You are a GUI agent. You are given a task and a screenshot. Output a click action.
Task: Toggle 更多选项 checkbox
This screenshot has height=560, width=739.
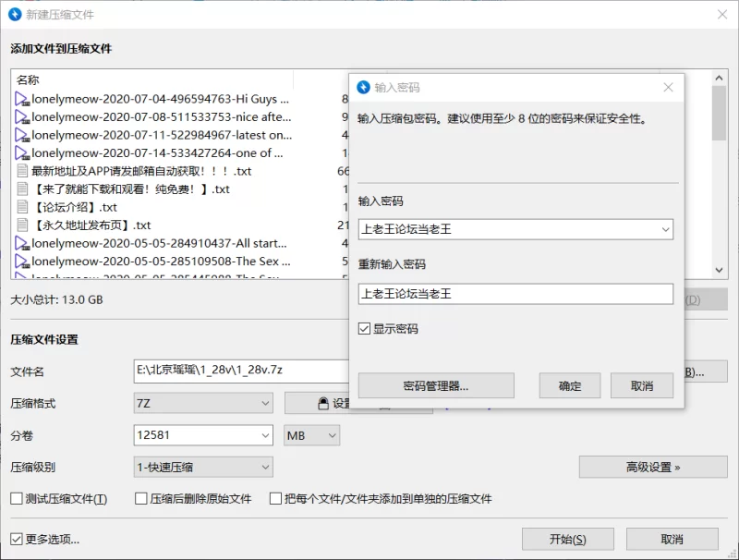coord(17,539)
